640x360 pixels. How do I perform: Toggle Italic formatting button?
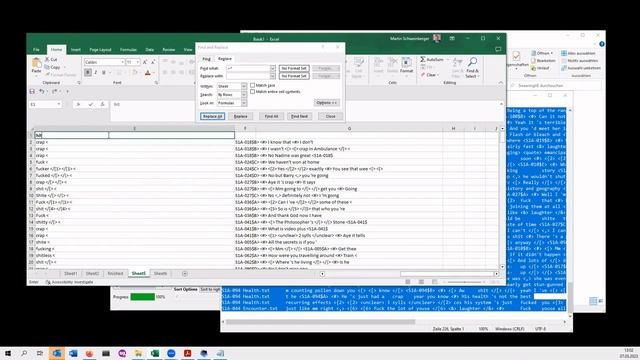[96, 73]
